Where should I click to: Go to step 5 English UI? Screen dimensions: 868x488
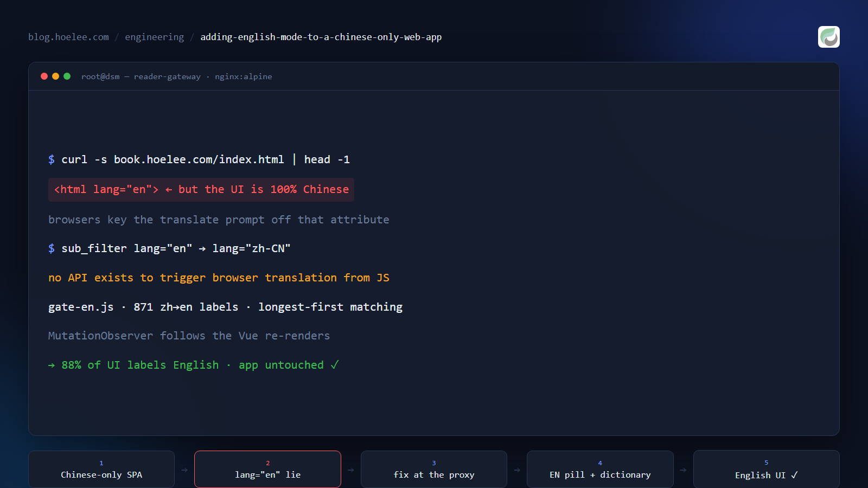pyautogui.click(x=767, y=470)
